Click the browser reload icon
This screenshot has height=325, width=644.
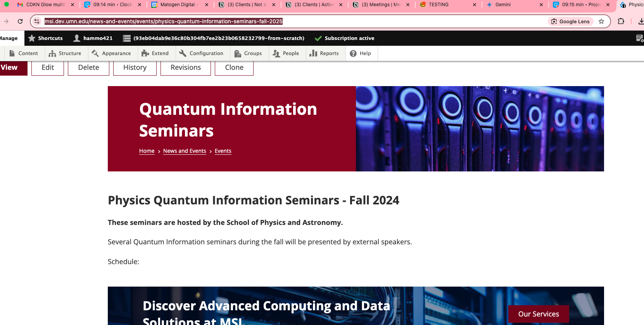tap(20, 21)
